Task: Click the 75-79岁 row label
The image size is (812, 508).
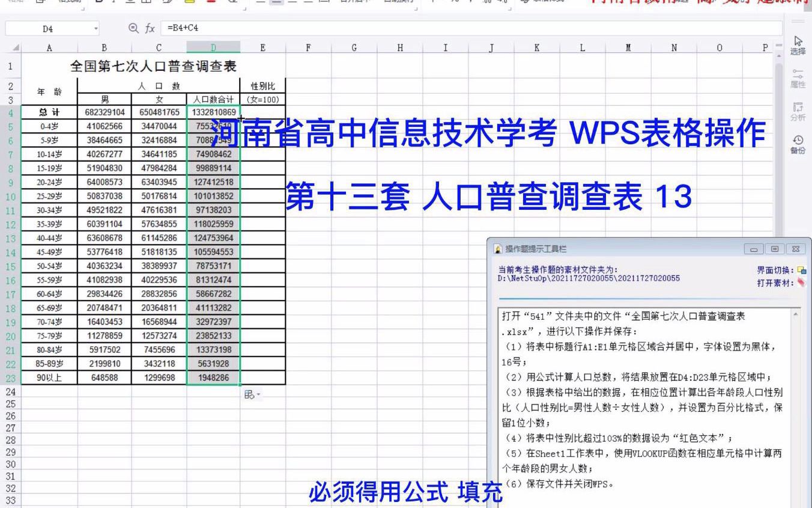Action: pyautogui.click(x=49, y=335)
